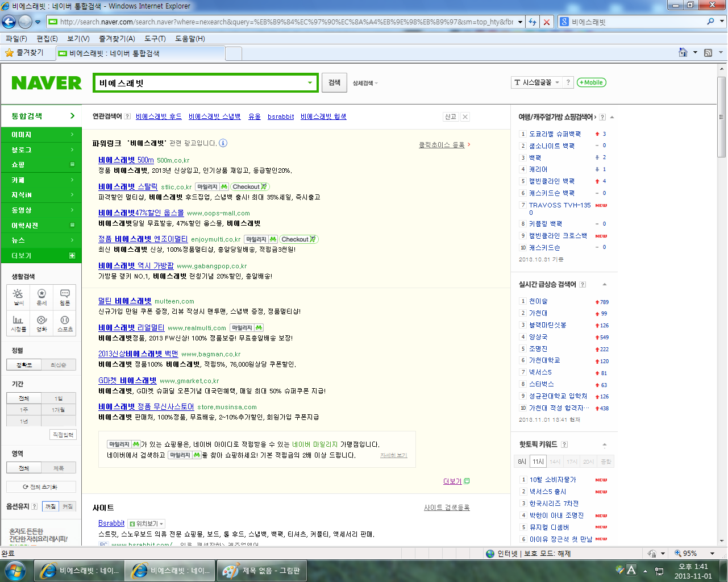Click the page vertical scrollbar thumb
This screenshot has height=582, width=728.
tap(722, 117)
